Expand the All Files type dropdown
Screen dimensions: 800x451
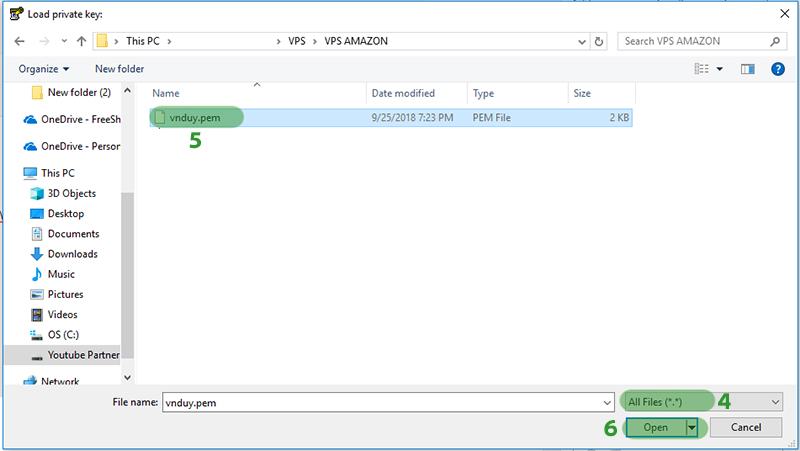click(x=701, y=401)
